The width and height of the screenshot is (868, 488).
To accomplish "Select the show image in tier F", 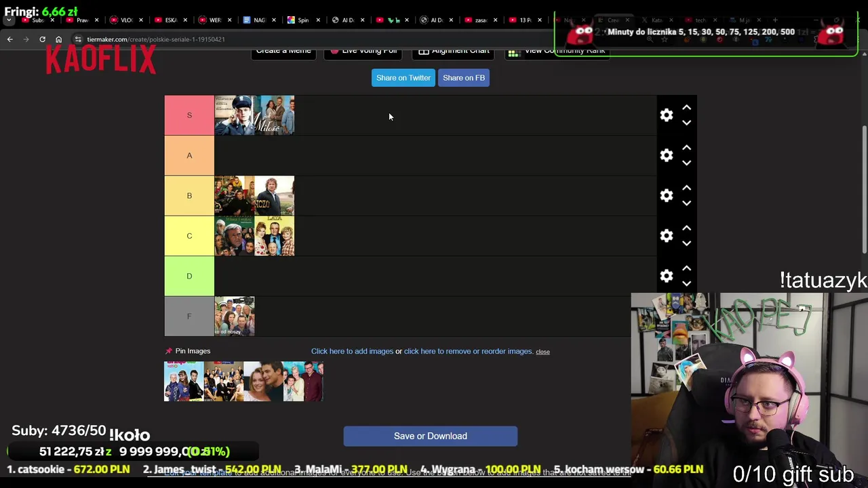I will (x=234, y=316).
